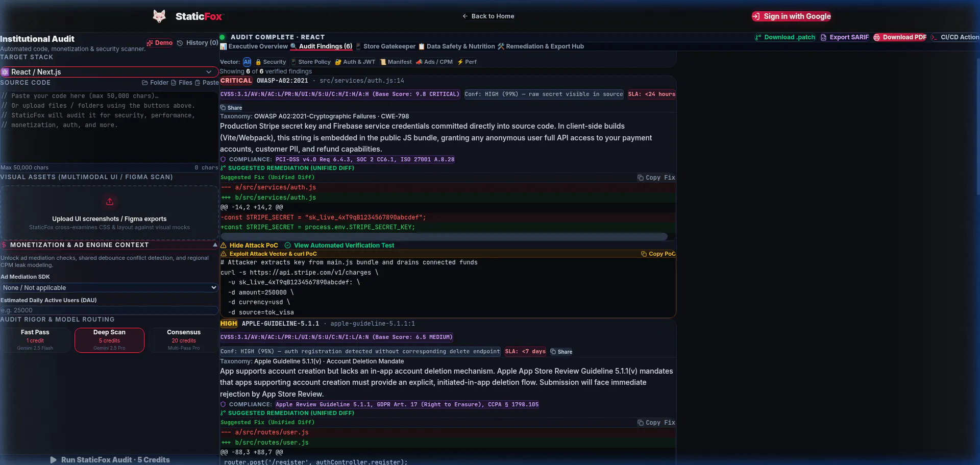
Task: Click the SLA <24 hours badge
Action: [x=651, y=94]
